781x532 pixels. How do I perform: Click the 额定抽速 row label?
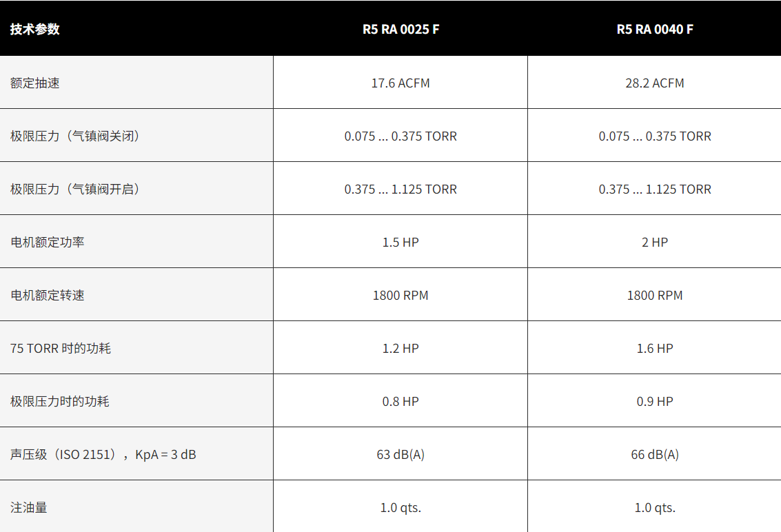click(35, 83)
